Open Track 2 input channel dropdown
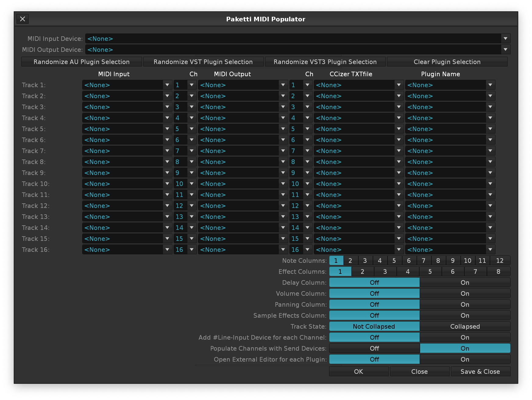532x400 pixels. (185, 96)
